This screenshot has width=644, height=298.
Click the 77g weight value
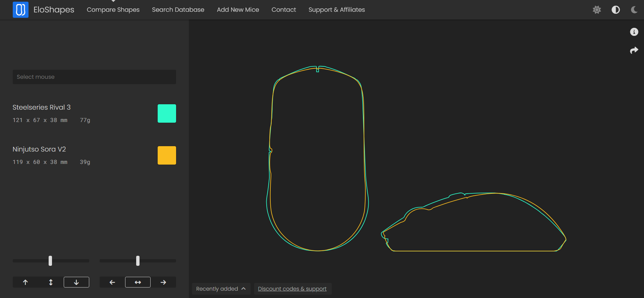point(85,120)
